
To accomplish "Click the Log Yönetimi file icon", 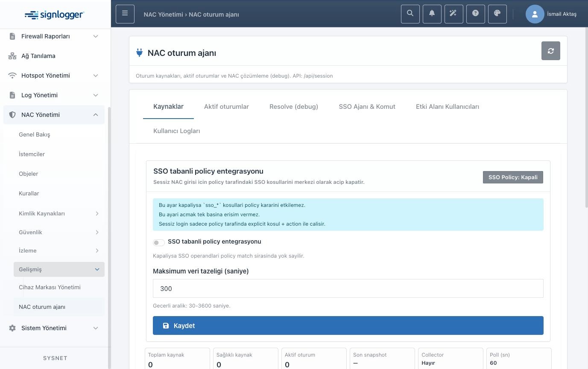I will [x=12, y=95].
